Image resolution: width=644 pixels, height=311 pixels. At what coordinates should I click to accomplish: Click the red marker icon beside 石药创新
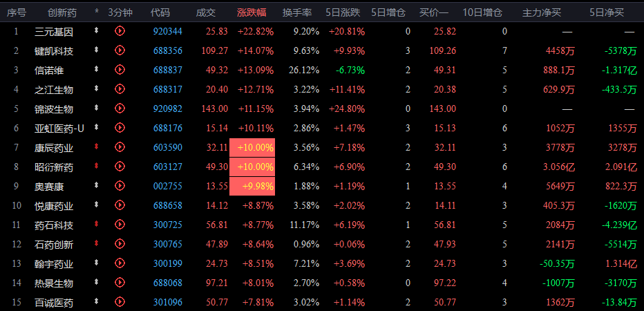coord(97,243)
